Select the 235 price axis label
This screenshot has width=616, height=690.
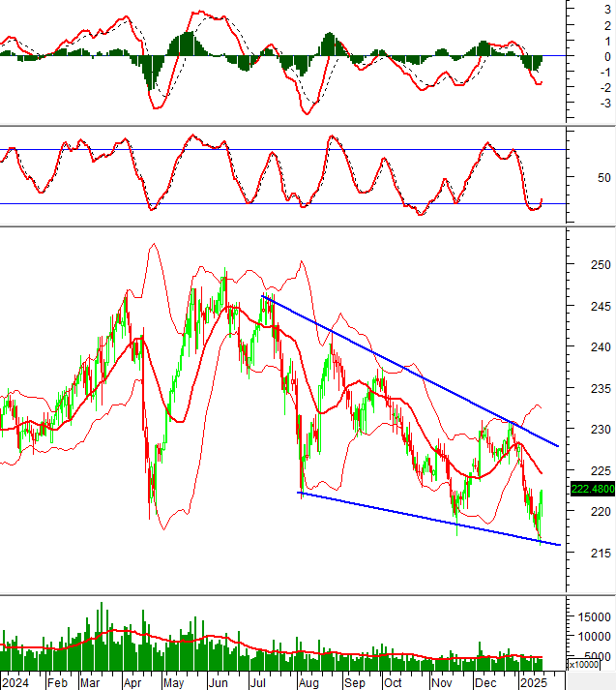pos(601,389)
